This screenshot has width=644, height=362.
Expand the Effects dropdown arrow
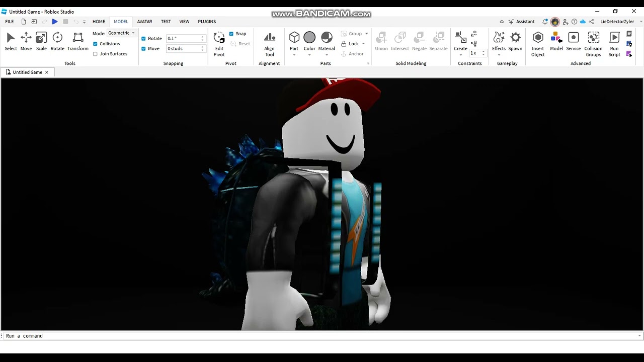[499, 55]
